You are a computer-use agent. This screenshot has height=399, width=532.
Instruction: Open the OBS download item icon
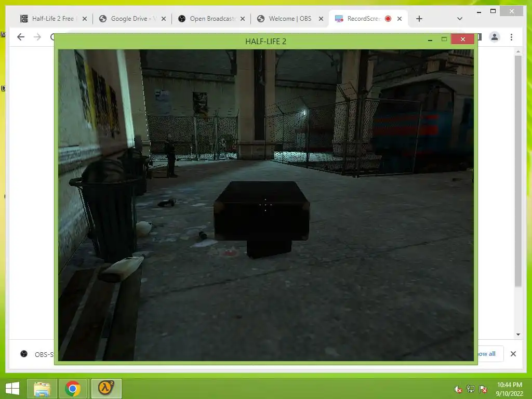pyautogui.click(x=24, y=354)
